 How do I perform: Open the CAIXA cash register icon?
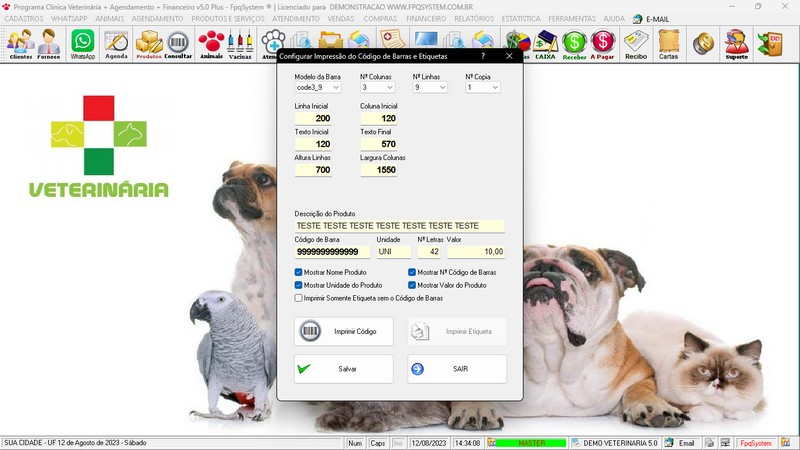click(545, 44)
